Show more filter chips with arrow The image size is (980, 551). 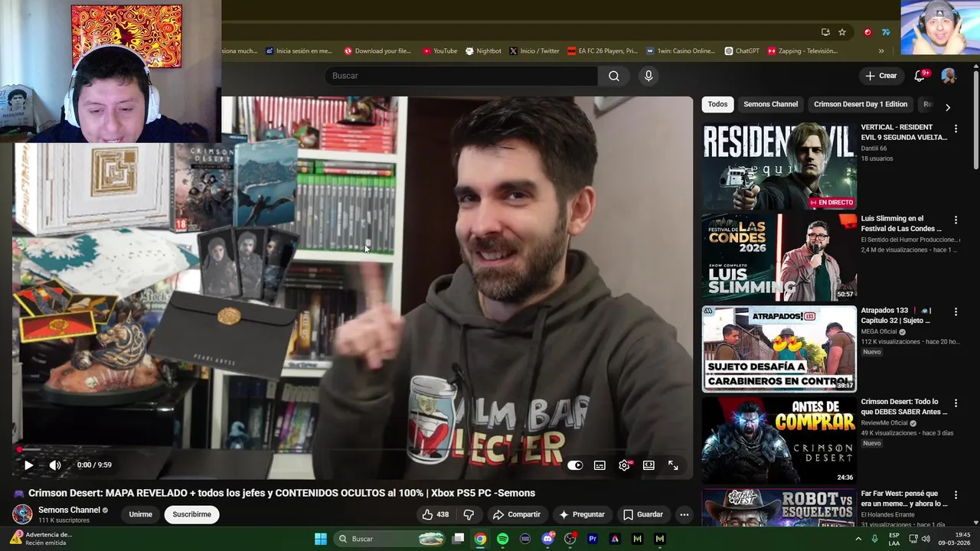coord(948,107)
